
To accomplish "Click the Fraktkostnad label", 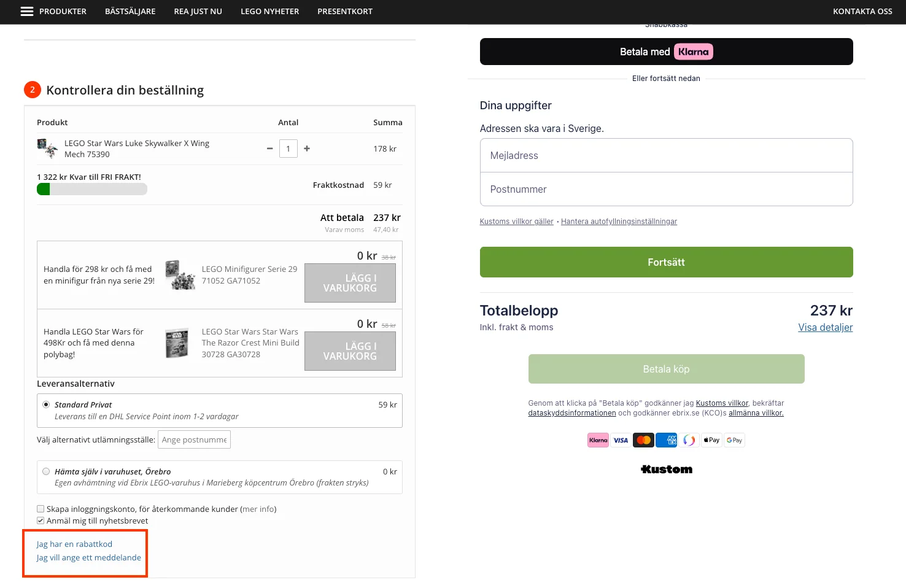I will [x=338, y=185].
